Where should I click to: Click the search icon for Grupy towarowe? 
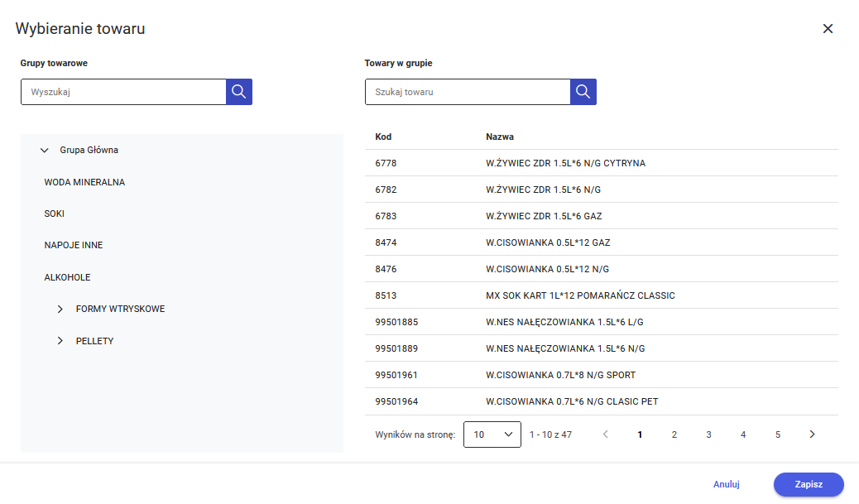coord(239,92)
